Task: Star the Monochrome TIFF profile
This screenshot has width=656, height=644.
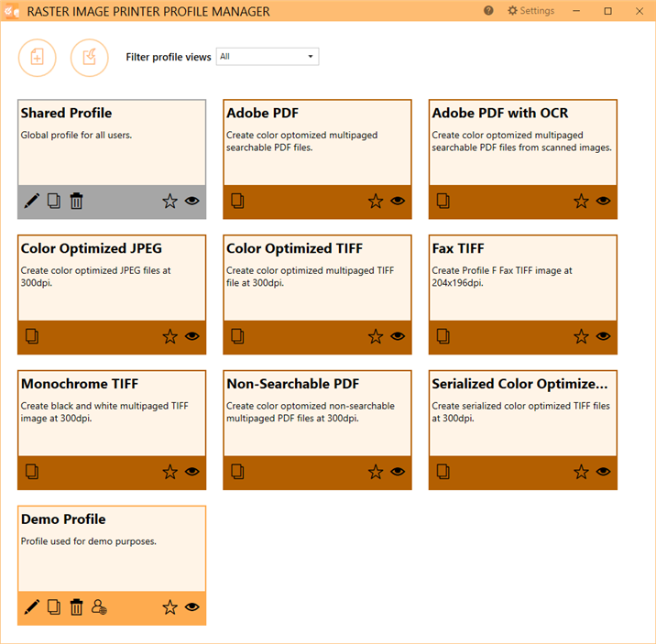Action: tap(169, 472)
